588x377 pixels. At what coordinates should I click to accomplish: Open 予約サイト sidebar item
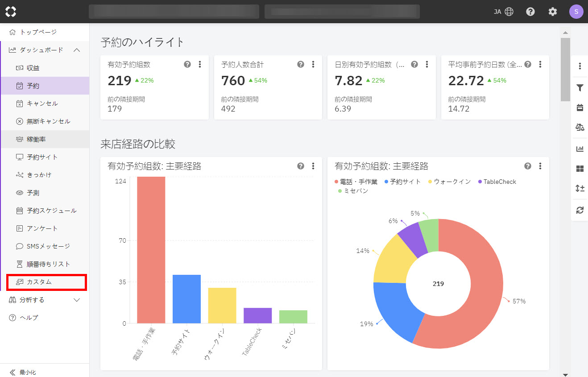45,157
